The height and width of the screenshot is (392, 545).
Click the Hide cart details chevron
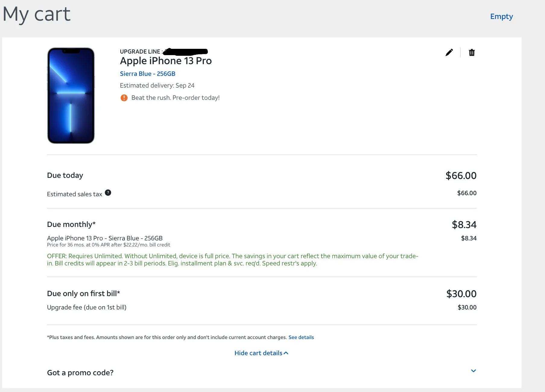(x=286, y=353)
